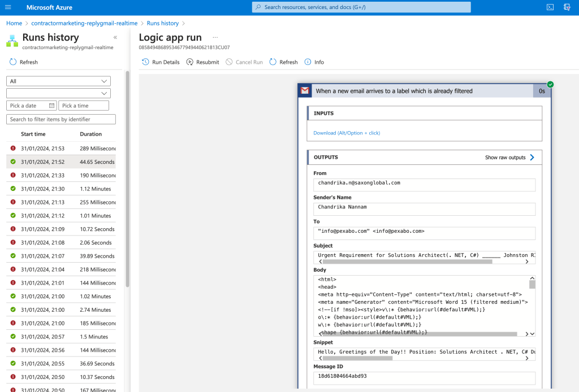
Task: Open Run Details
Action: 161,62
